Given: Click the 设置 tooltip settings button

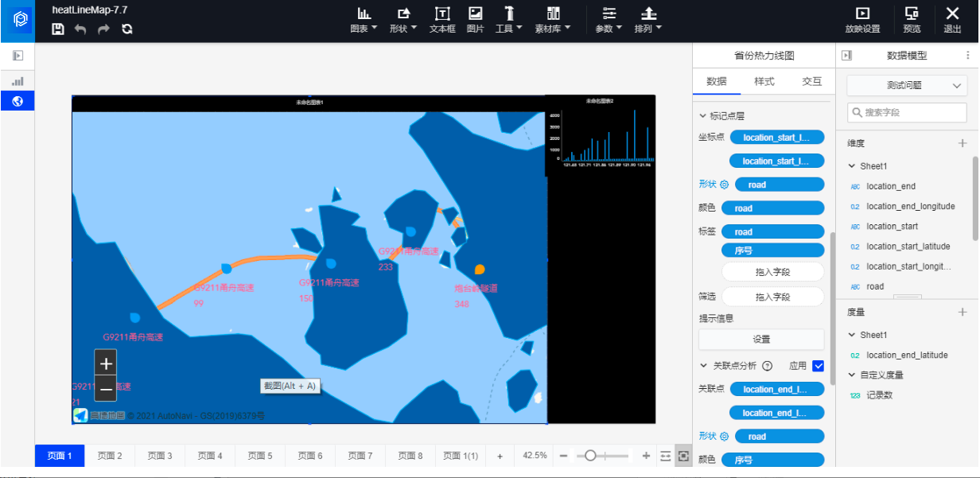Looking at the screenshot, I should tap(761, 339).
